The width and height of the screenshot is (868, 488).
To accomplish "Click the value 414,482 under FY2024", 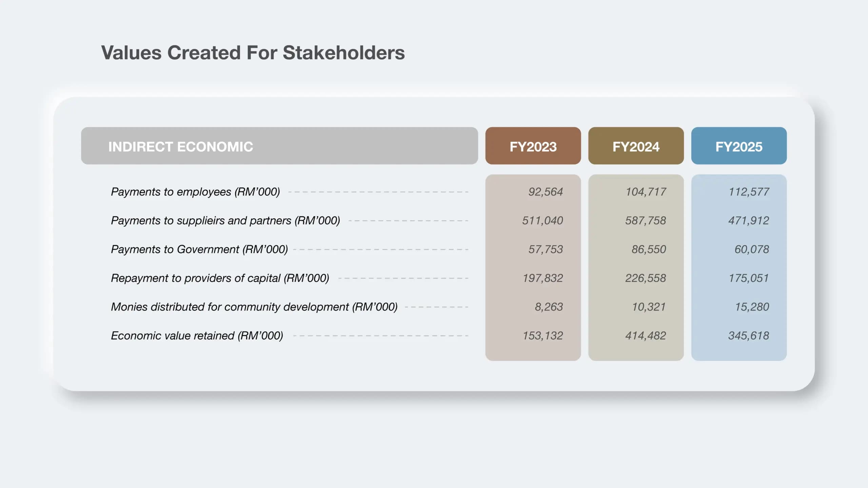I will coord(646,336).
